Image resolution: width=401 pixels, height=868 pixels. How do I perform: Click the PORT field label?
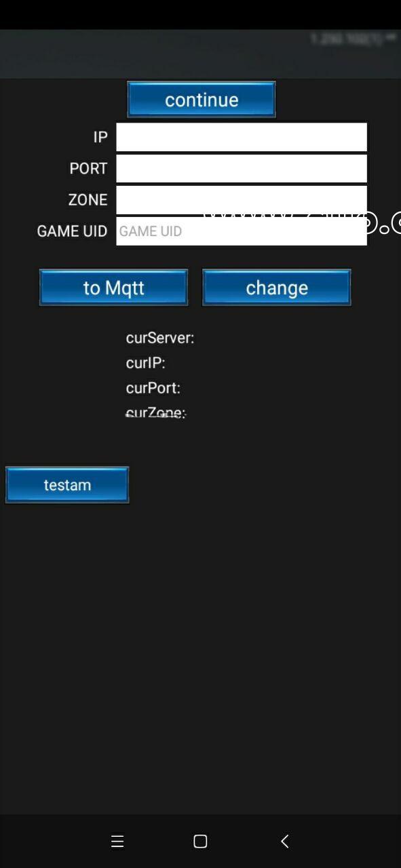coord(88,168)
